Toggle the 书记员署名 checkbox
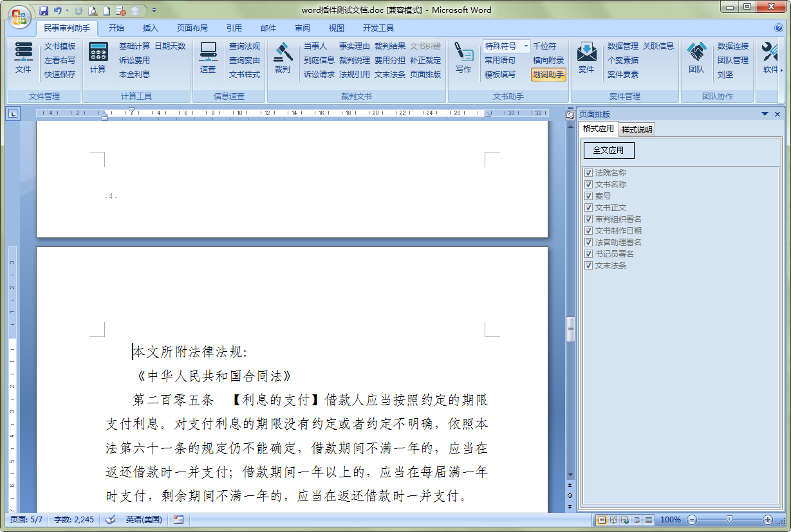The width and height of the screenshot is (791, 532). point(588,254)
